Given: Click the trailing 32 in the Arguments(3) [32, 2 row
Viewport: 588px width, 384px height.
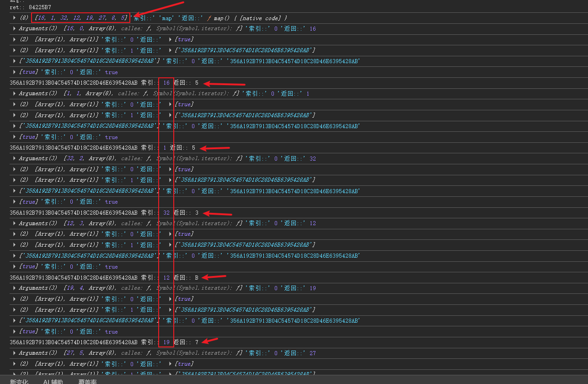Looking at the screenshot, I should tap(313, 158).
